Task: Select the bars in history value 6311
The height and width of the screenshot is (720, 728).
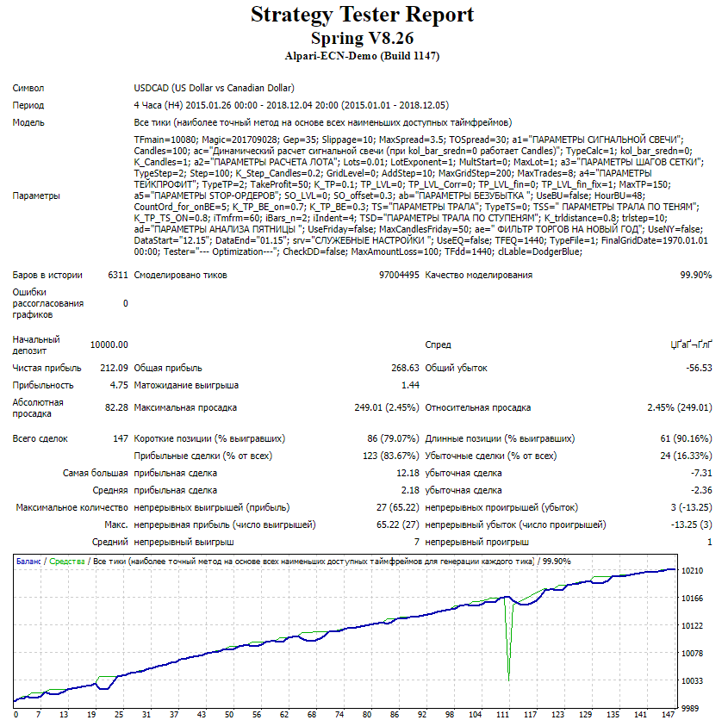Action: click(117, 275)
